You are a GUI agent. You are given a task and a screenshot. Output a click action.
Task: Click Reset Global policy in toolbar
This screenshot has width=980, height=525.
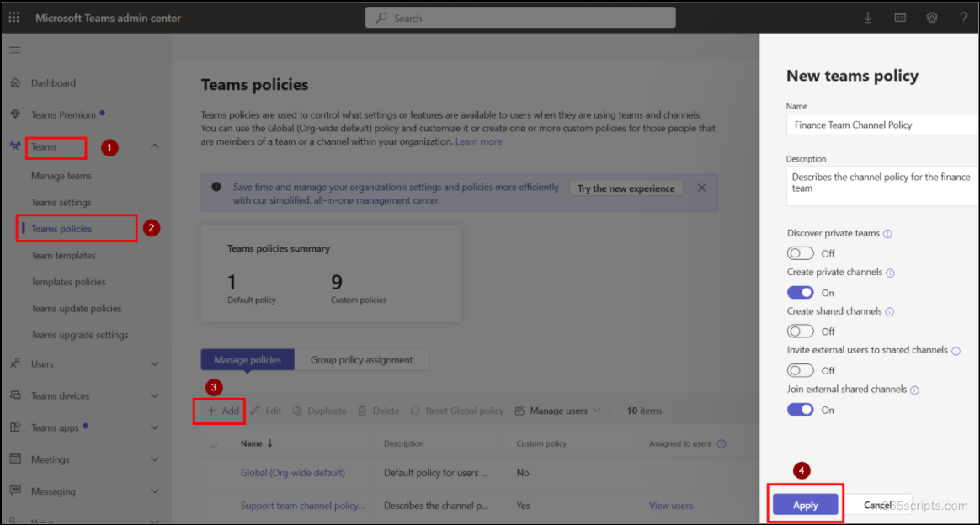(457, 411)
